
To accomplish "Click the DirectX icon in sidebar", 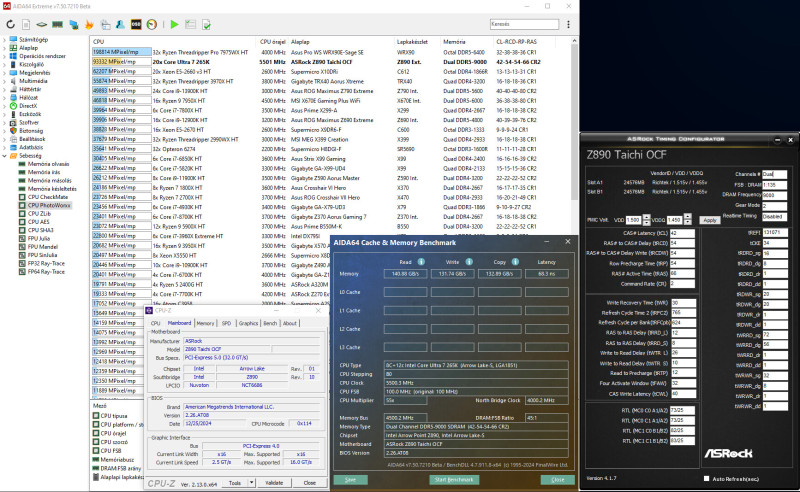I will pyautogui.click(x=12, y=105).
